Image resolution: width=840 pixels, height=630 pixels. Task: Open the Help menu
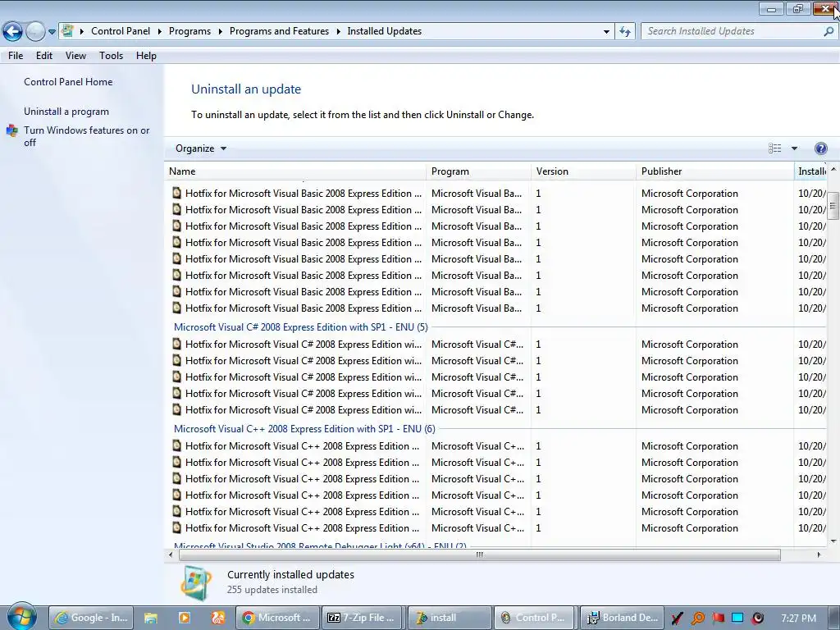146,56
